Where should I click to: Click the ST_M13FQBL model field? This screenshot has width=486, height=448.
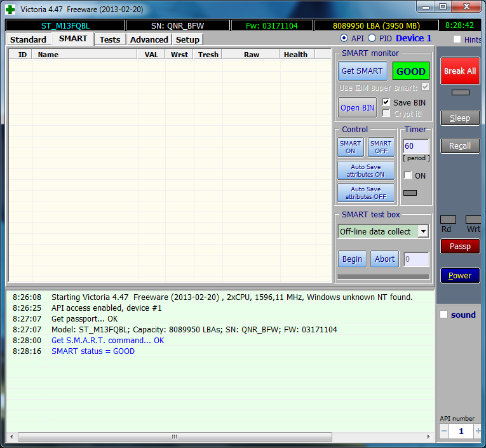tap(65, 25)
